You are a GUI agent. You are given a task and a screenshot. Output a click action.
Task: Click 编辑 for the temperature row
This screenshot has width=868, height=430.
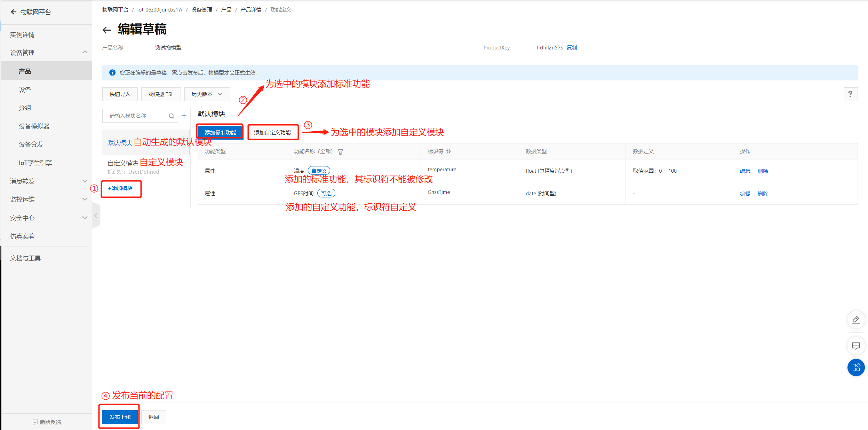click(x=745, y=171)
